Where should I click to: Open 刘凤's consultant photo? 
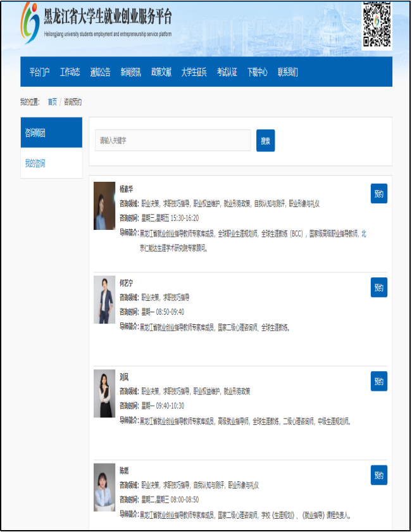pyautogui.click(x=104, y=393)
